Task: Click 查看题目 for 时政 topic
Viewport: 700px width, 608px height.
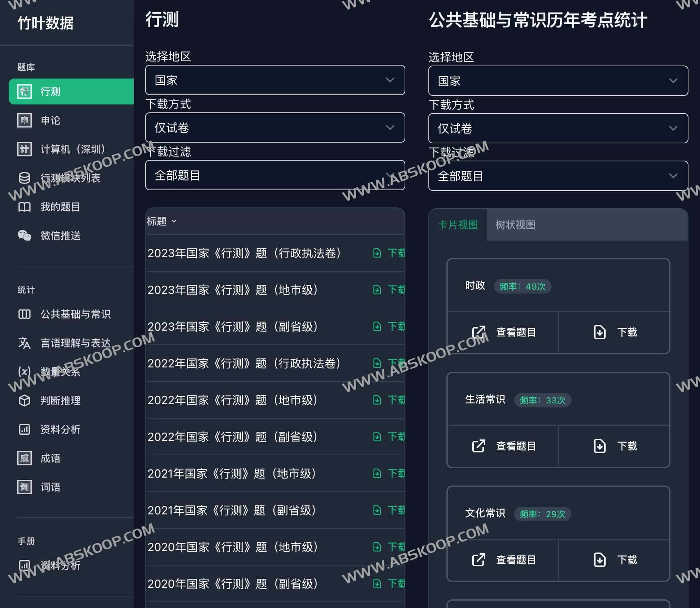Action: coord(503,332)
